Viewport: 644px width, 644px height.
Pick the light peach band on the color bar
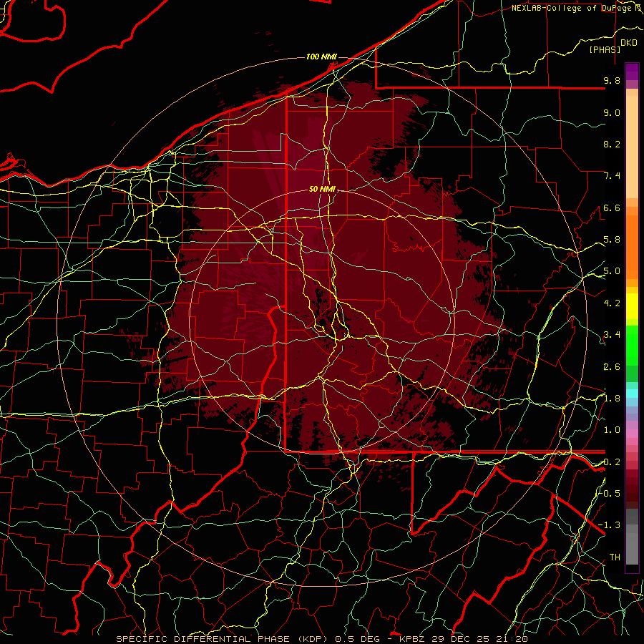tap(632, 148)
